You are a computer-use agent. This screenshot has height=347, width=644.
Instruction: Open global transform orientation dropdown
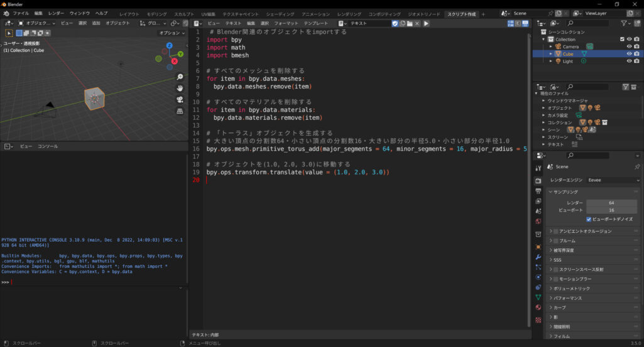point(153,23)
